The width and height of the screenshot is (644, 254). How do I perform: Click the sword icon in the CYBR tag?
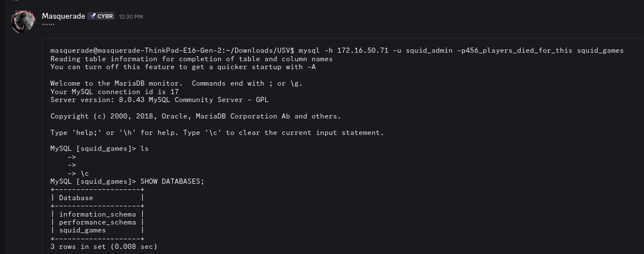click(92, 16)
